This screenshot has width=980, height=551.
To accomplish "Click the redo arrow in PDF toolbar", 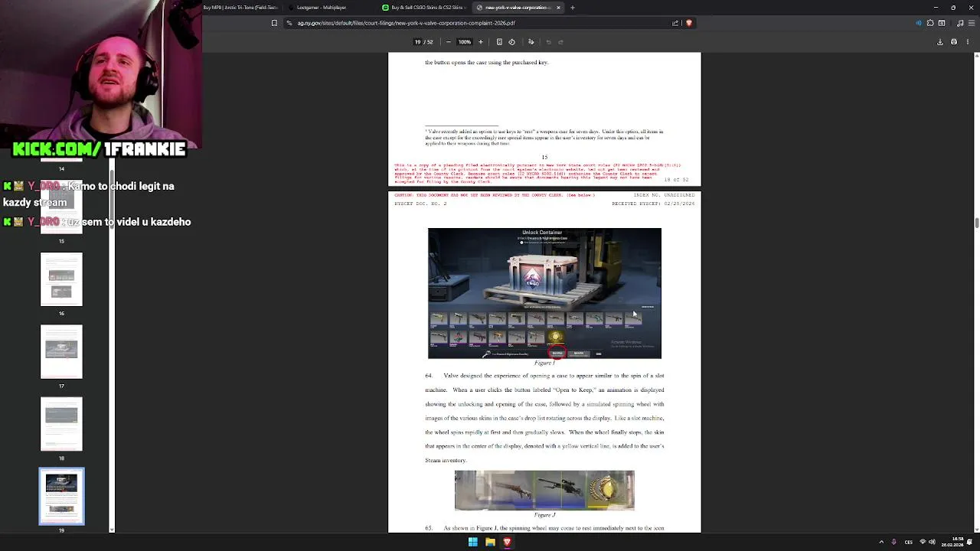I will coord(560,42).
